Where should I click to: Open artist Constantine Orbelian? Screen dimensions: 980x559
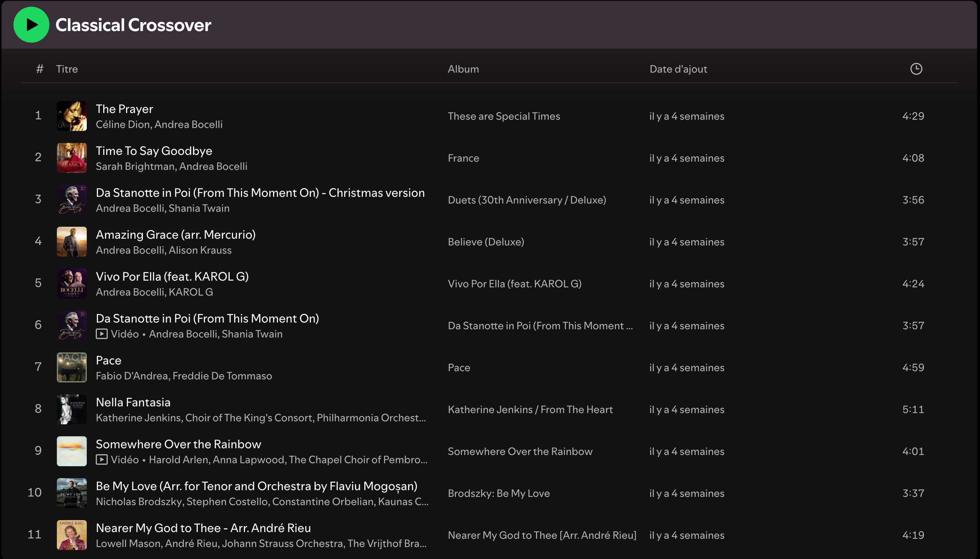(x=323, y=501)
